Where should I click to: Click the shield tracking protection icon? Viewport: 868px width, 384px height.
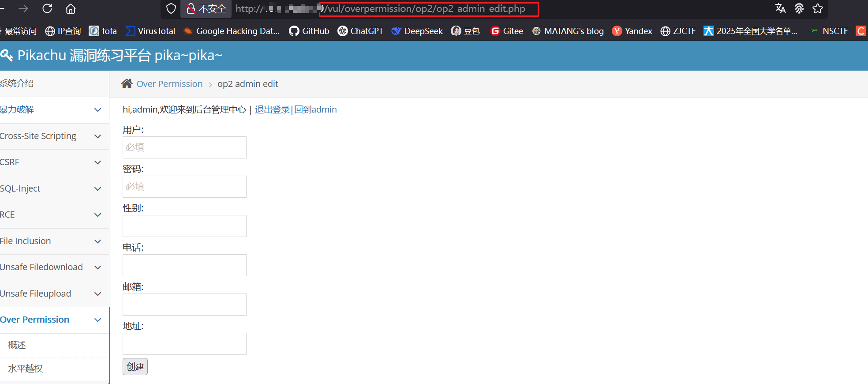171,9
